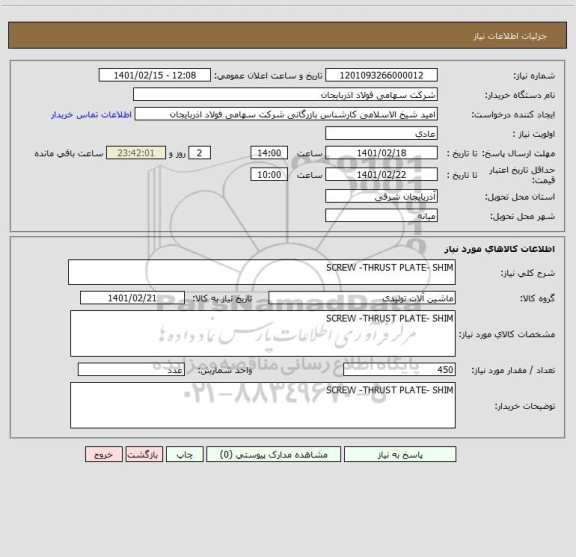This screenshot has height=557, width=576.
Task: Click buyer name field شرکت سهامی فولاد اذربایجان
Action: [285, 95]
